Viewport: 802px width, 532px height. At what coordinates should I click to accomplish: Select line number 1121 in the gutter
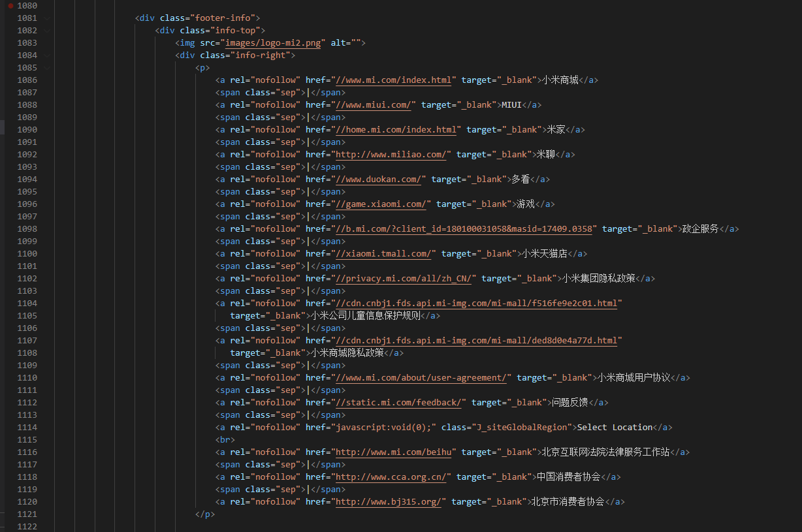27,514
